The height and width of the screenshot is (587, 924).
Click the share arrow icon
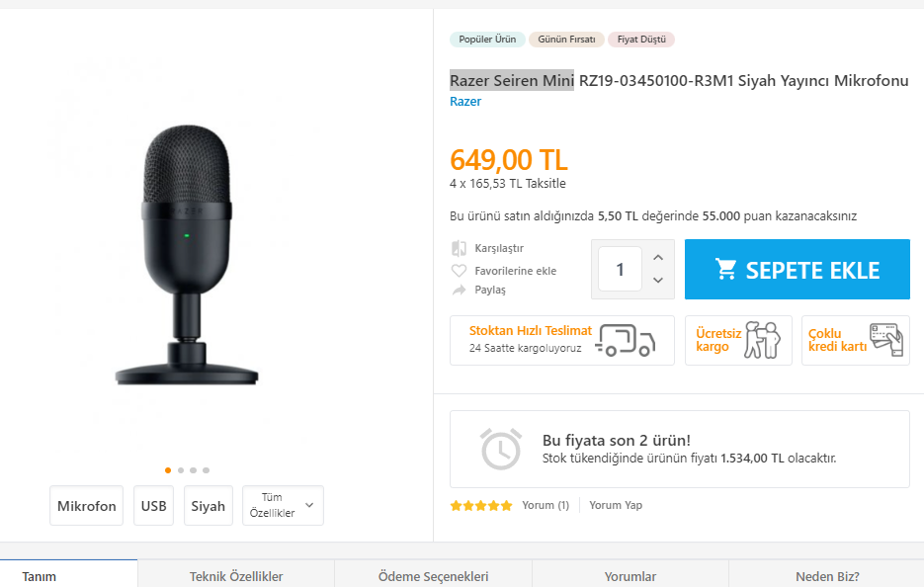[459, 291]
